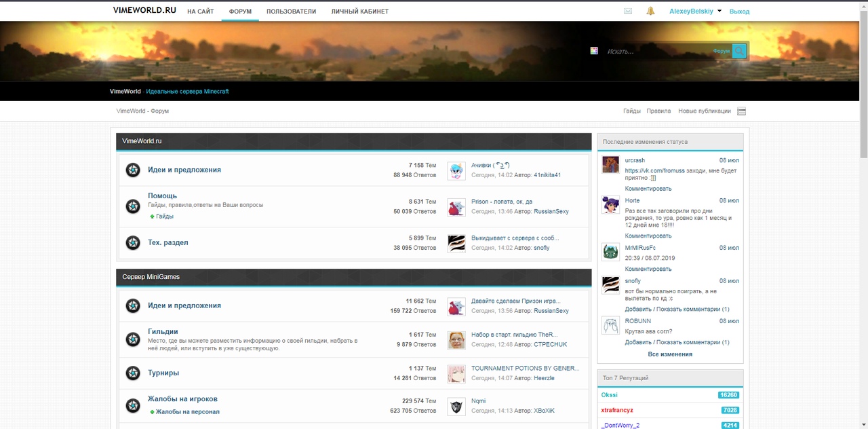Click forum icon beside Турниры

[x=133, y=373]
